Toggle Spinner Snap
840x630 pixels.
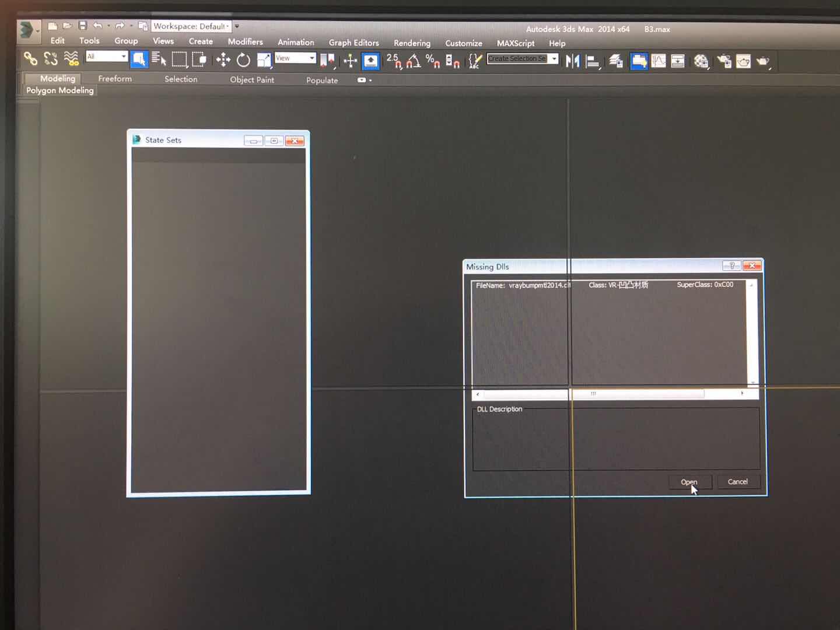[x=453, y=61]
